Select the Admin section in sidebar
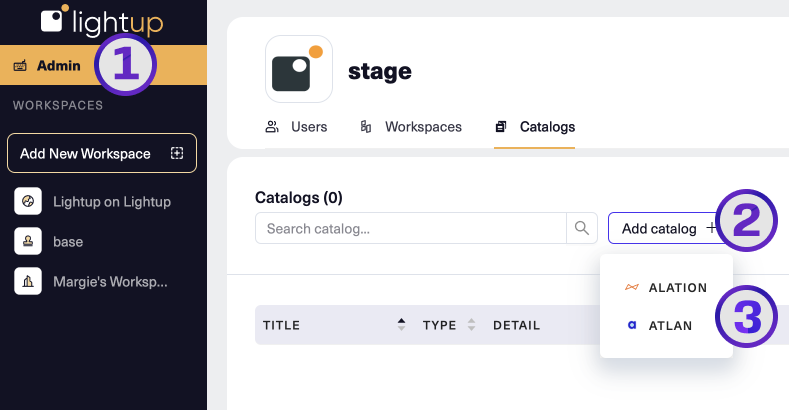 pyautogui.click(x=103, y=65)
